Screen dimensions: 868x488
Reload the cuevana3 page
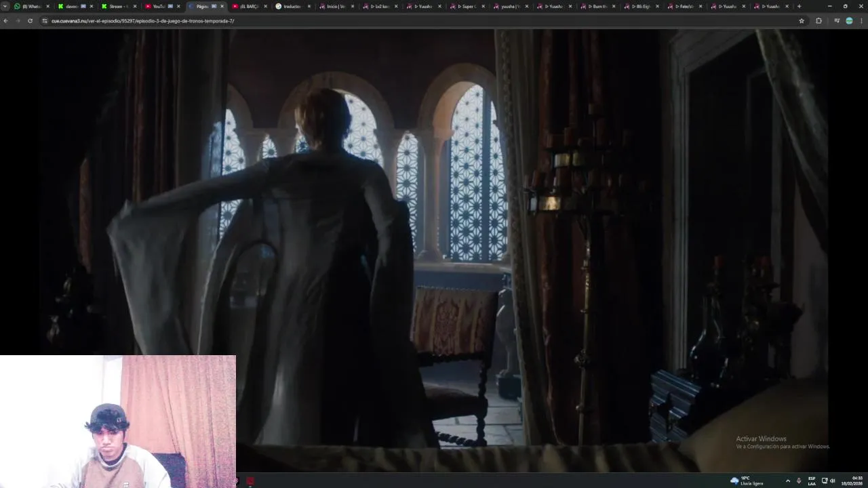pos(30,21)
